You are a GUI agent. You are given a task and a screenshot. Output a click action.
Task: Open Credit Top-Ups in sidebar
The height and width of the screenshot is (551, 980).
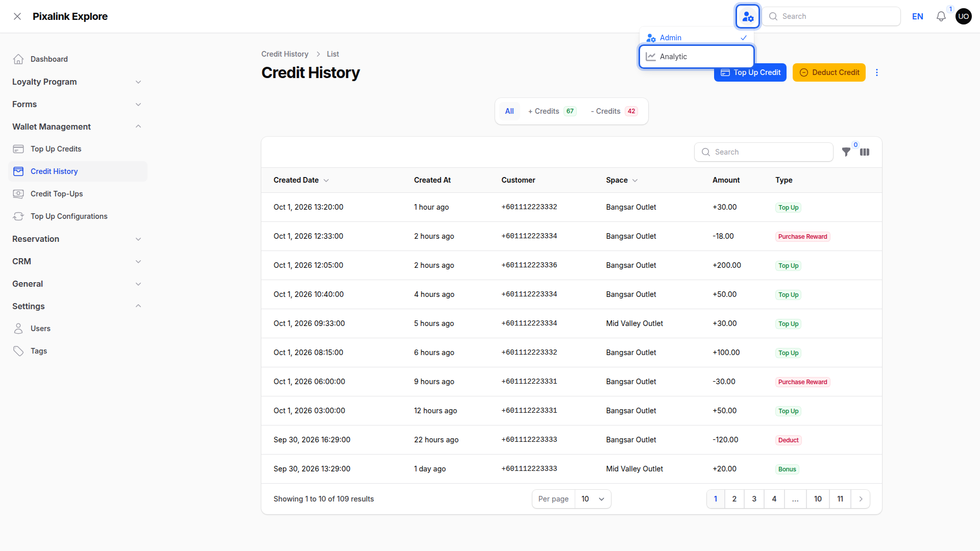coord(78,194)
